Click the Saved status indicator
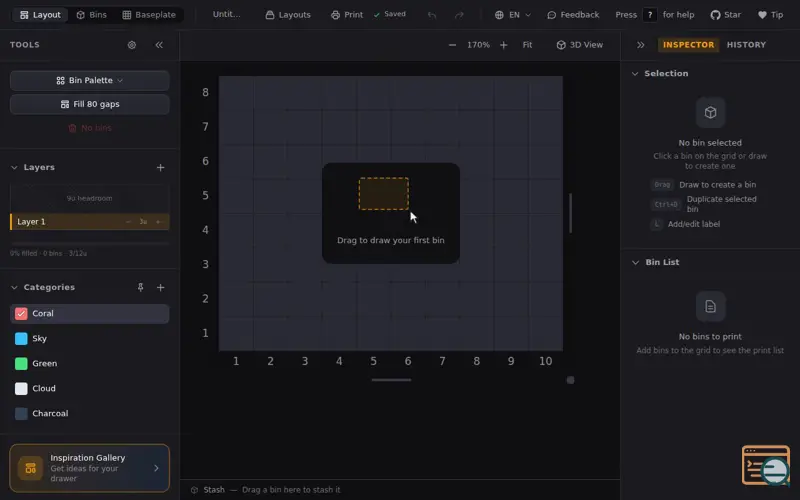This screenshot has height=500, width=800. click(x=390, y=14)
